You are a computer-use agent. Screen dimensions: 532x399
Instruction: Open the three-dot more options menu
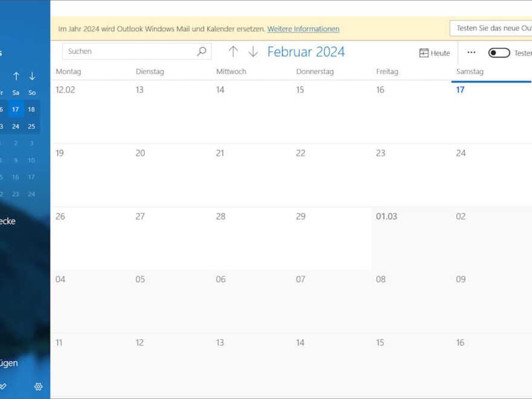coord(472,52)
